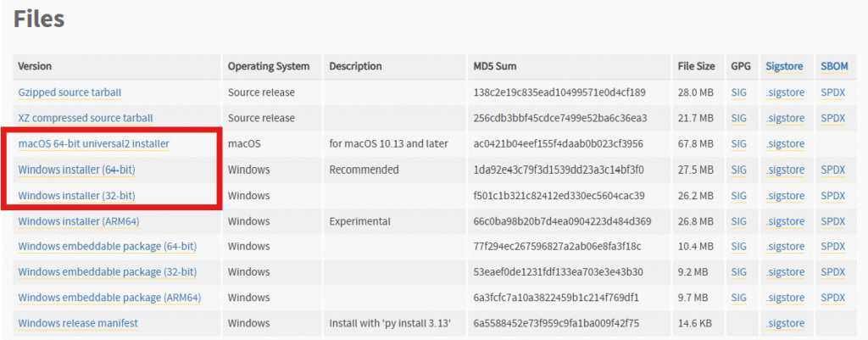Download Windows embeddable package (64-bit)
This screenshot has width=868, height=340.
click(108, 246)
